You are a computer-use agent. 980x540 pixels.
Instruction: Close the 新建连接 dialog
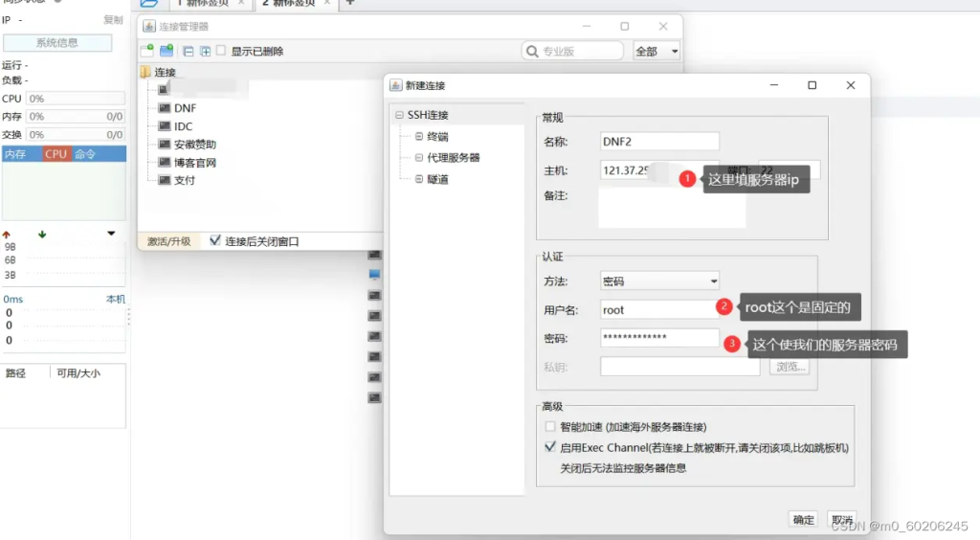tap(851, 85)
